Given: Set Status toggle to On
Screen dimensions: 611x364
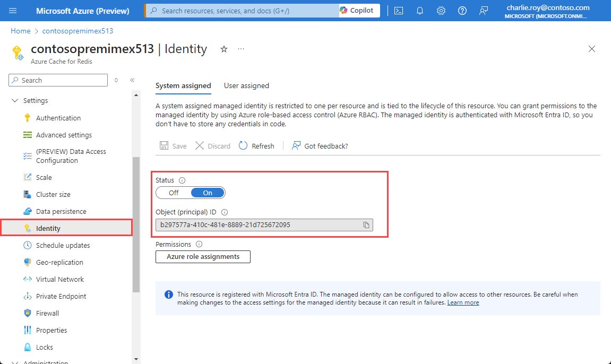Looking at the screenshot, I should click(208, 193).
